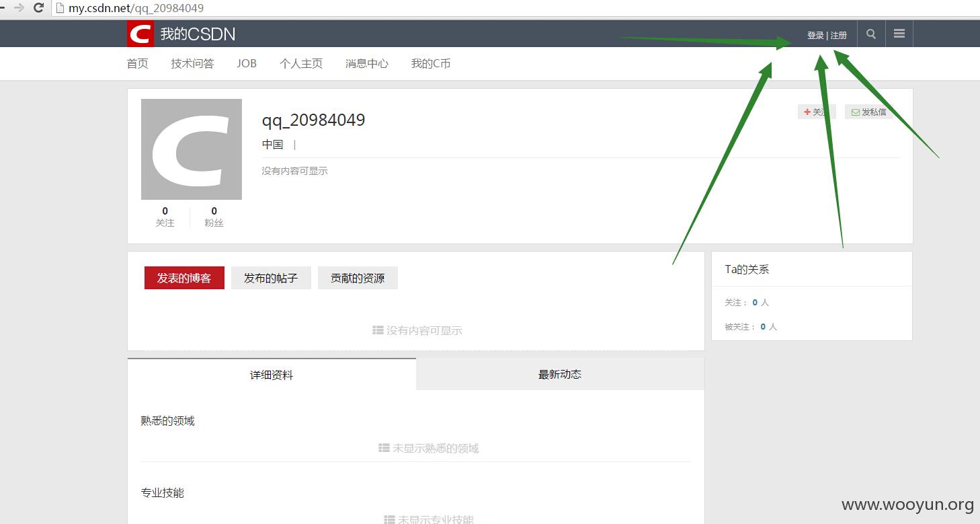Click the 关注 follow button
980x524 pixels.
click(817, 112)
